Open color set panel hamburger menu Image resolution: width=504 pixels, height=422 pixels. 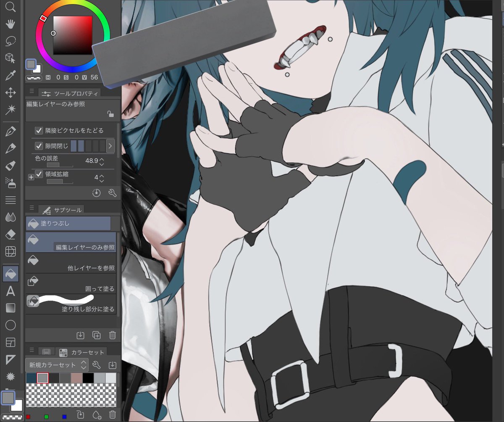tap(31, 350)
